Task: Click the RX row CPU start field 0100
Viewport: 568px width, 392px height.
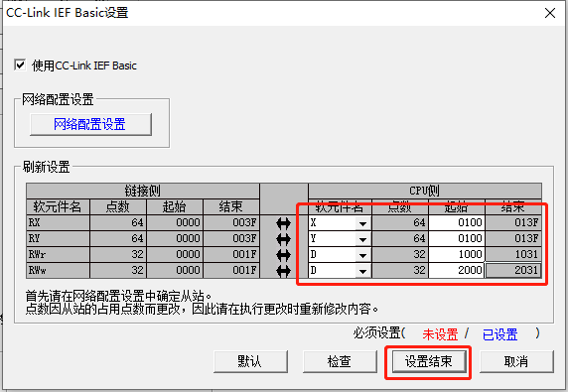Action: click(457, 222)
